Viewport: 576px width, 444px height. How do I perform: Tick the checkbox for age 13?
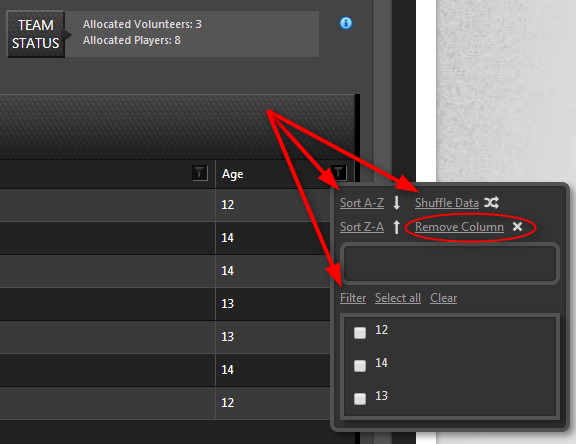tap(360, 399)
